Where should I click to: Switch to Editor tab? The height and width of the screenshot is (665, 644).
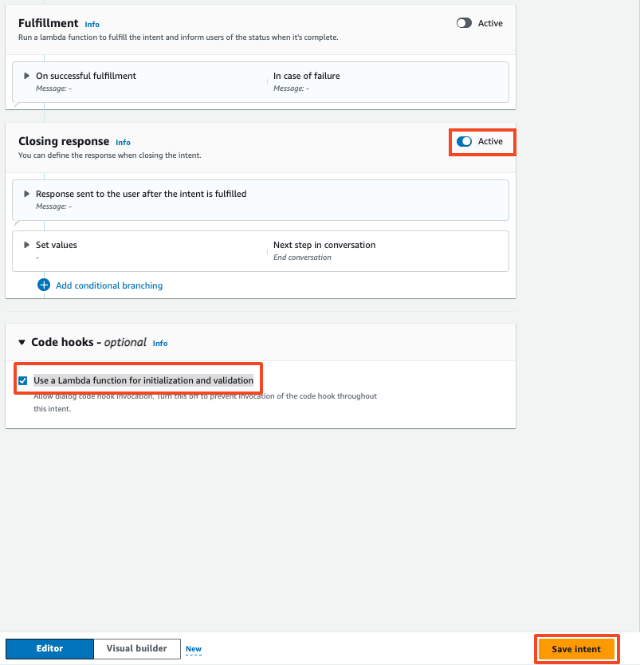49,648
